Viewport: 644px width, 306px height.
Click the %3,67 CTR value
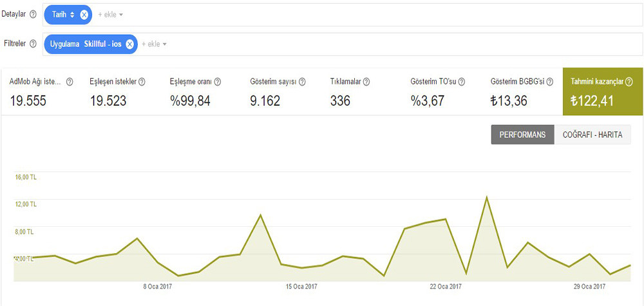point(427,101)
